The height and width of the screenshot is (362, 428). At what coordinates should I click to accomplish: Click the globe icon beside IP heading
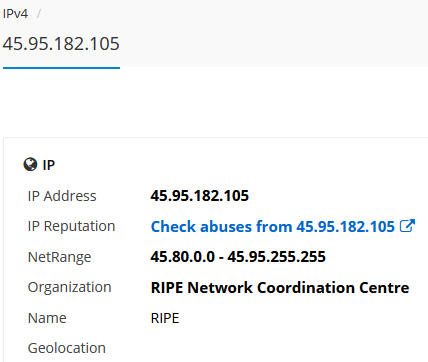(30, 164)
